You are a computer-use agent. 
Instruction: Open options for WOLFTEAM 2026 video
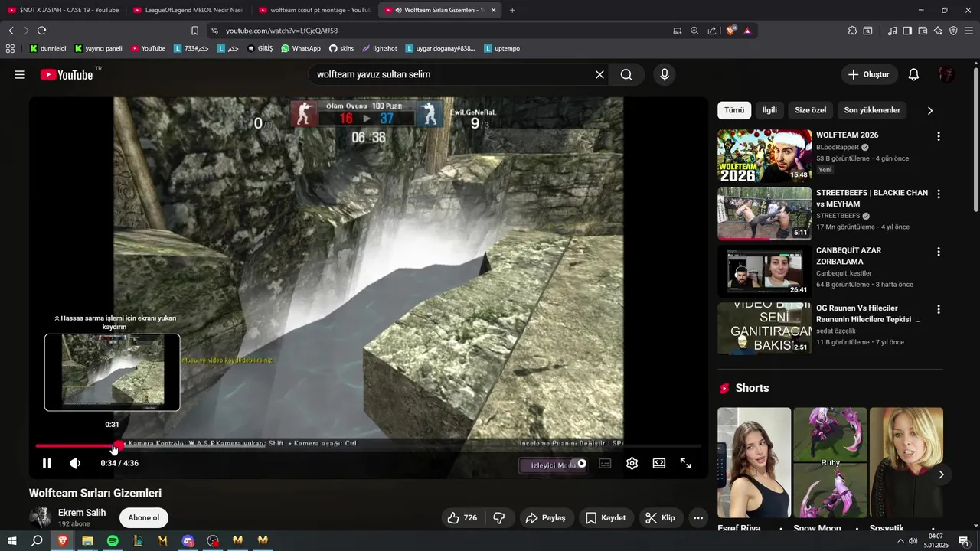(939, 136)
